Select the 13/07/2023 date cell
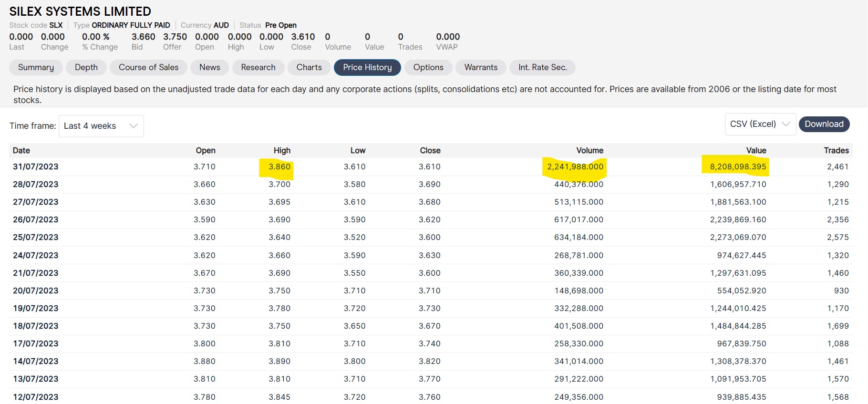This screenshot has height=404, width=868. [36, 379]
